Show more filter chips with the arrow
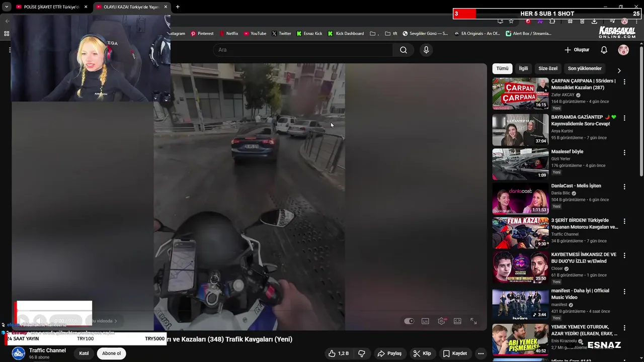 (x=619, y=70)
